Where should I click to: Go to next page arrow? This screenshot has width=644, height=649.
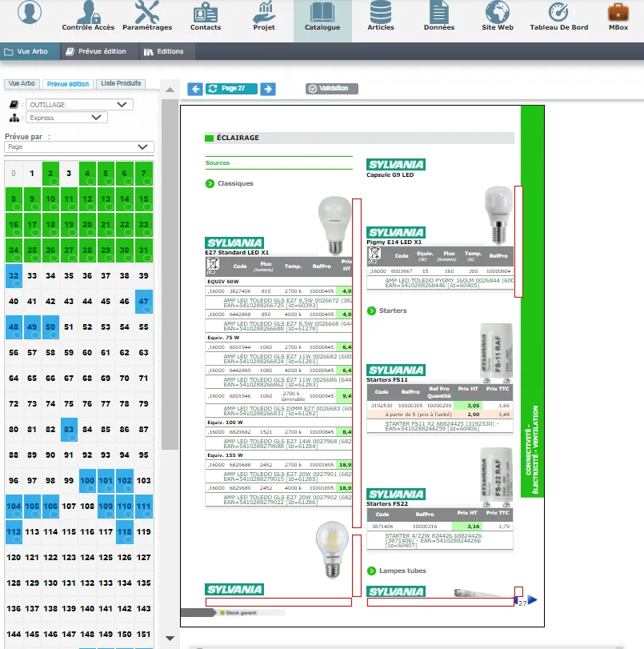click(268, 89)
